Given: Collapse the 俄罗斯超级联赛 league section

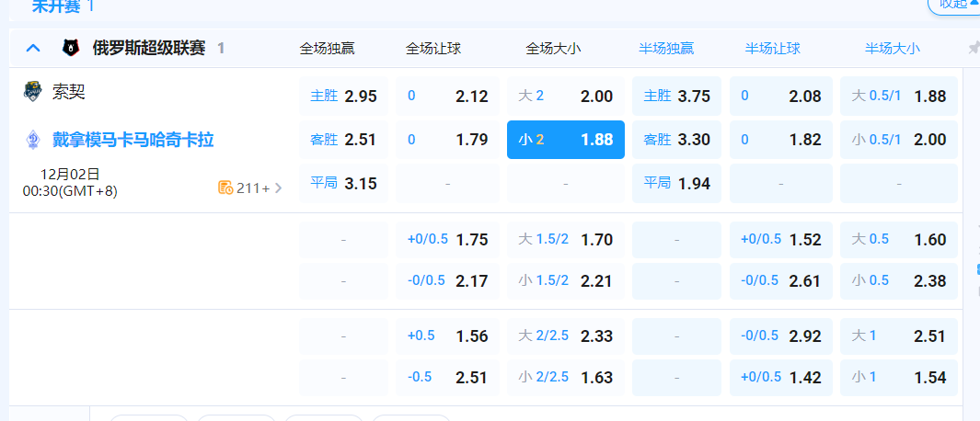Looking at the screenshot, I should 33,48.
